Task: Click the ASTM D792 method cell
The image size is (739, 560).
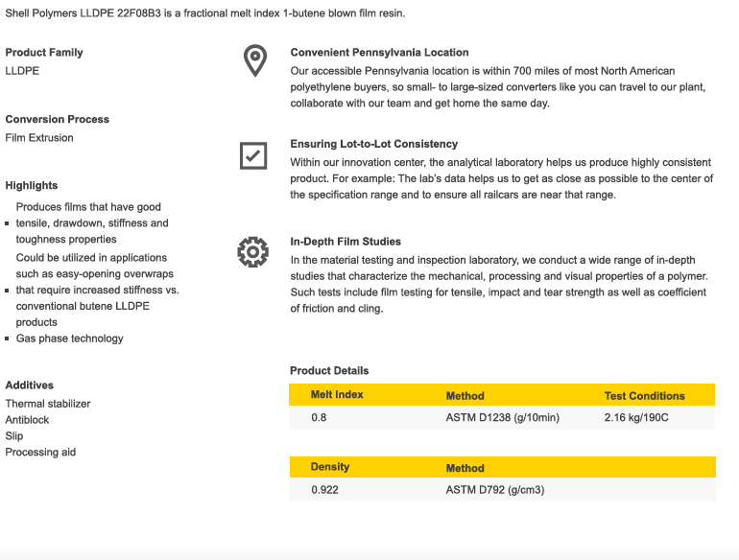Action: [x=495, y=490]
